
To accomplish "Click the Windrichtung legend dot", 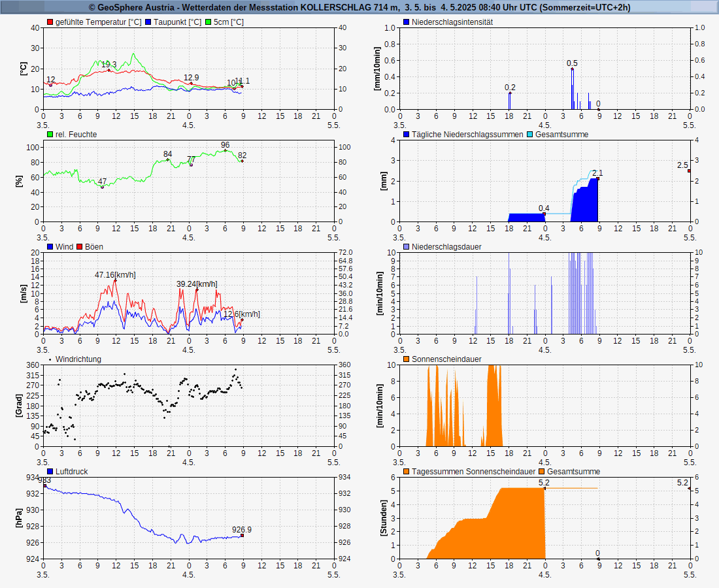I will tap(50, 359).
